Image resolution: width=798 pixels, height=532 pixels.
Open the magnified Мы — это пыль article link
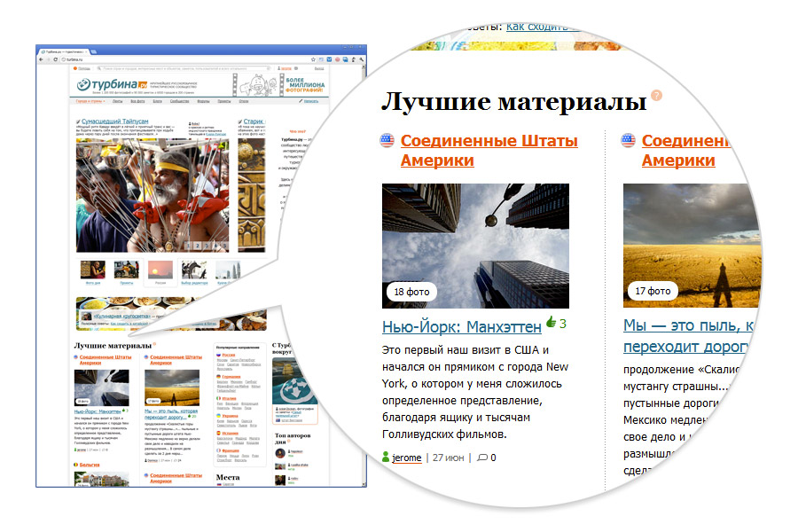click(687, 336)
